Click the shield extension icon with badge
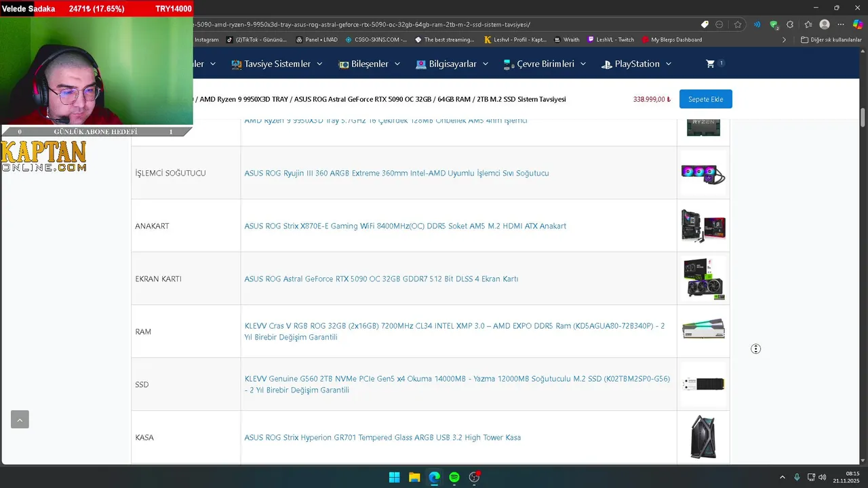Viewport: 868px width, 488px height. (774, 24)
